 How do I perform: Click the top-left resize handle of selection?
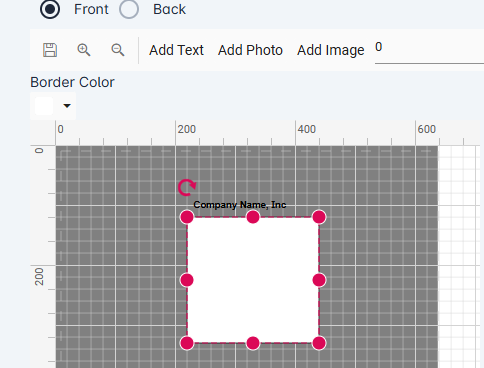pos(187,217)
